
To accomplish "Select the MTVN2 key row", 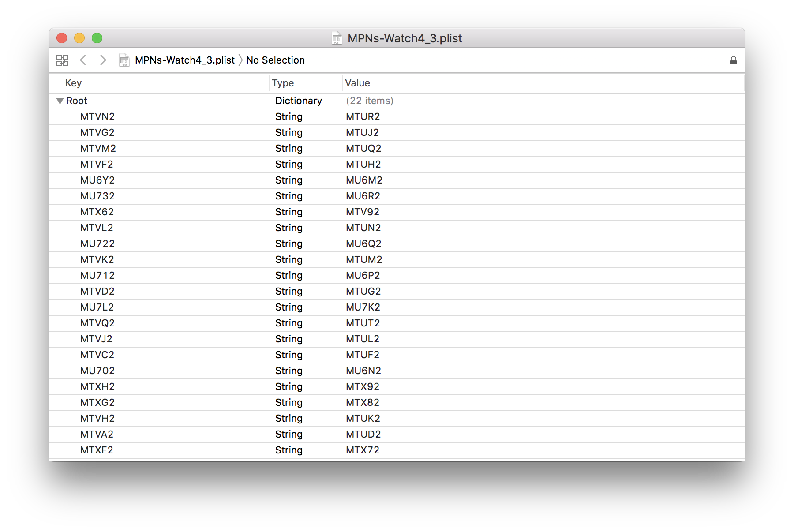I will 97,117.
